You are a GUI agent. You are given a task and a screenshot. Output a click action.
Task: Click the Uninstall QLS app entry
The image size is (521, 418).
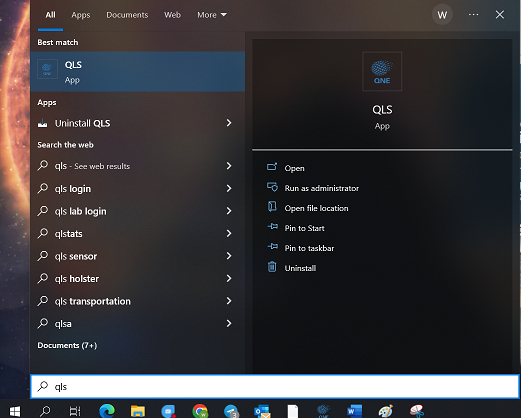pyautogui.click(x=137, y=123)
